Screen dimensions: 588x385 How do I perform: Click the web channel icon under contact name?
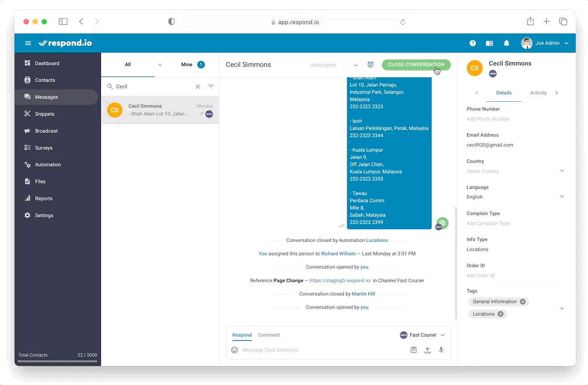click(493, 74)
